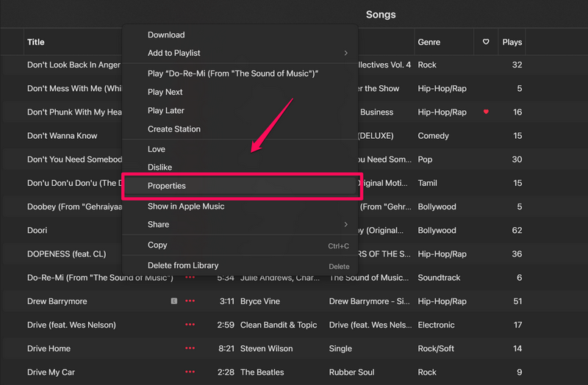Toggle the red heart on the Hip-Hop/Rap row

click(486, 112)
